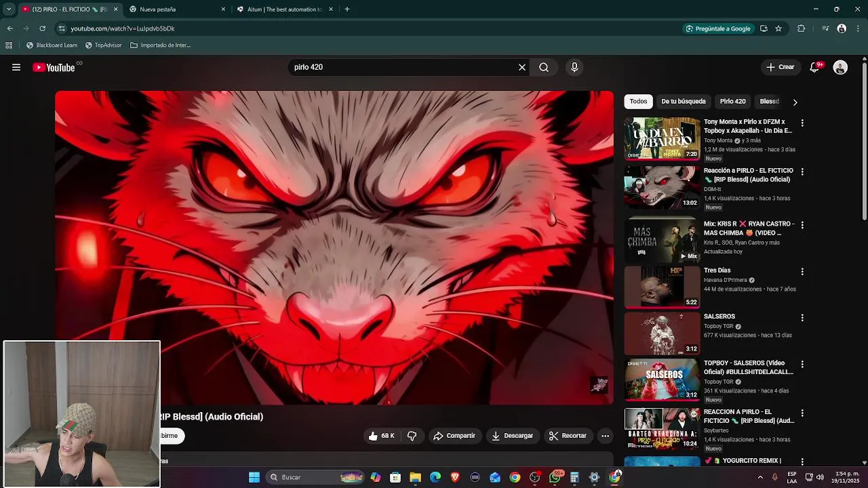The image size is (868, 488).
Task: Open the Blackboard Learn bookmark
Action: [x=52, y=45]
